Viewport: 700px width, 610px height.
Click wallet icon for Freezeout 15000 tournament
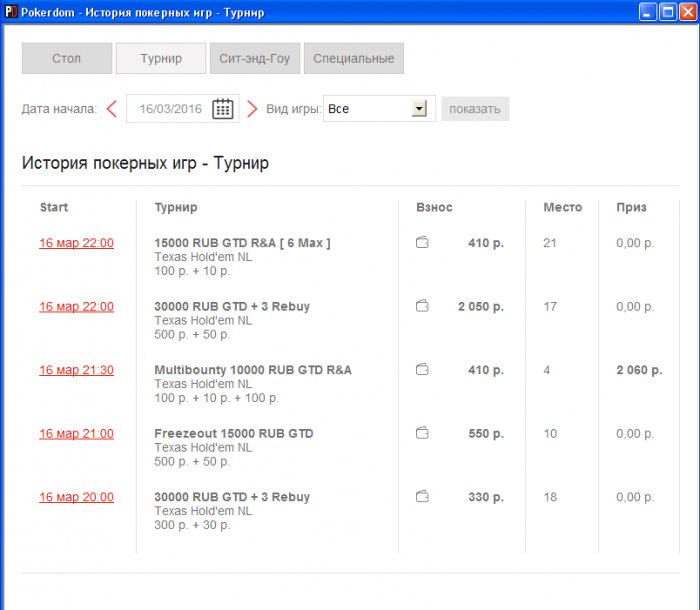(x=422, y=433)
